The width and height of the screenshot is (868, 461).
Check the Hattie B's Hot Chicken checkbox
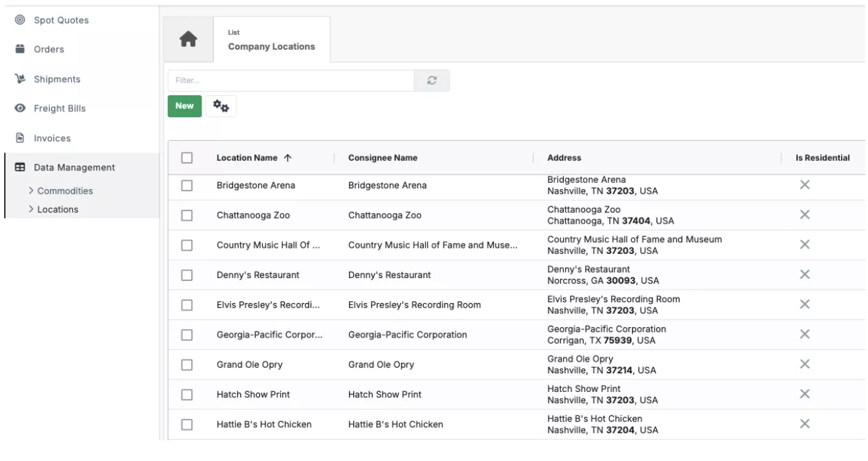[186, 424]
